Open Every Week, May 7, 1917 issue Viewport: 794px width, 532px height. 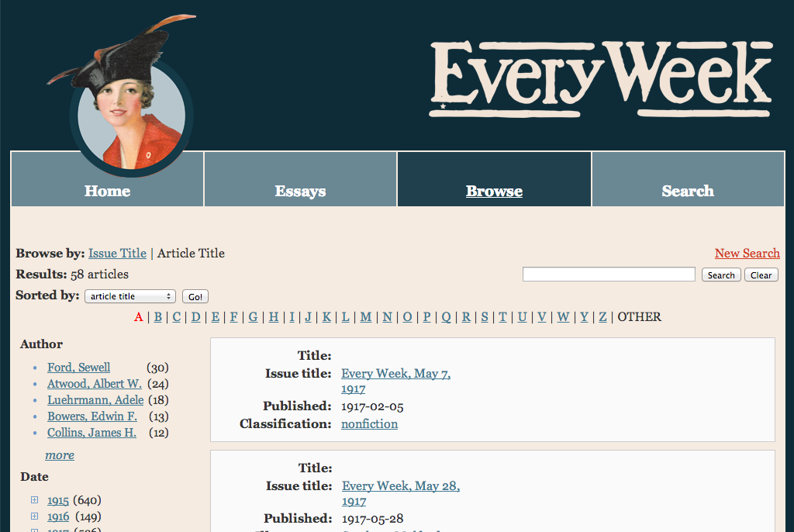tap(395, 374)
